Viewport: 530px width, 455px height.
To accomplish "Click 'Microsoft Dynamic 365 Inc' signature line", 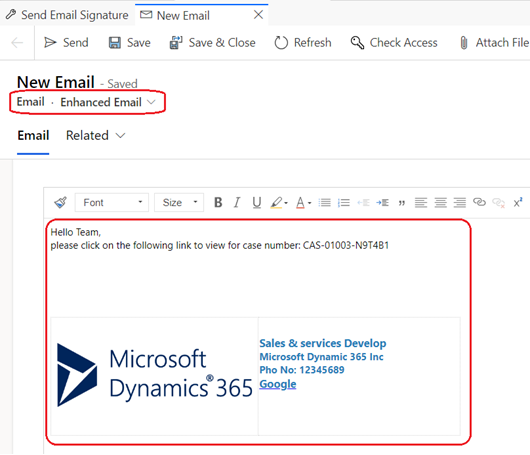I will tap(321, 357).
